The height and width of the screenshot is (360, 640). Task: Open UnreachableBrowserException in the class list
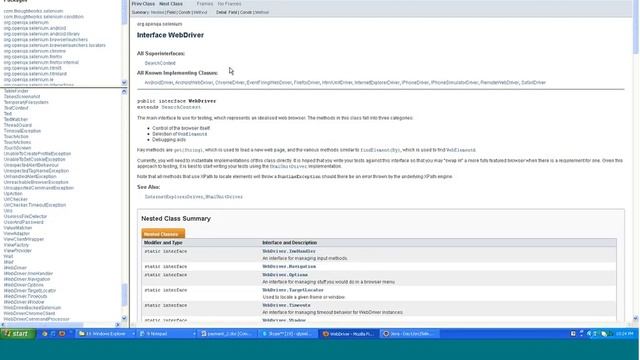tap(36, 182)
